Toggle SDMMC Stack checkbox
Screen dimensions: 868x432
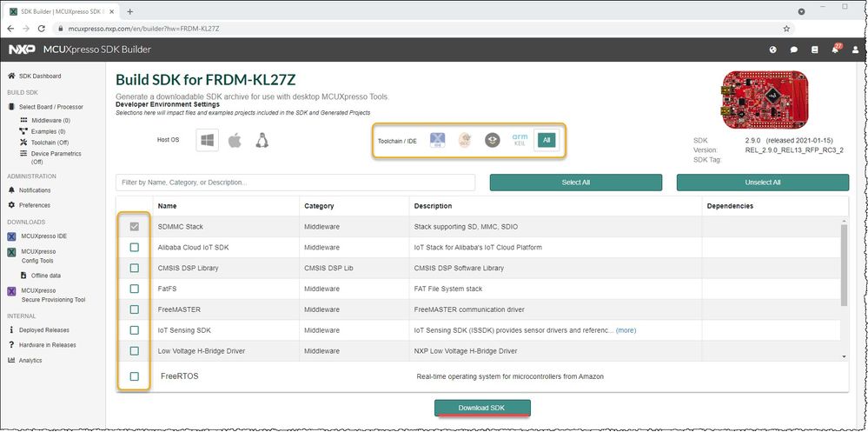click(134, 227)
